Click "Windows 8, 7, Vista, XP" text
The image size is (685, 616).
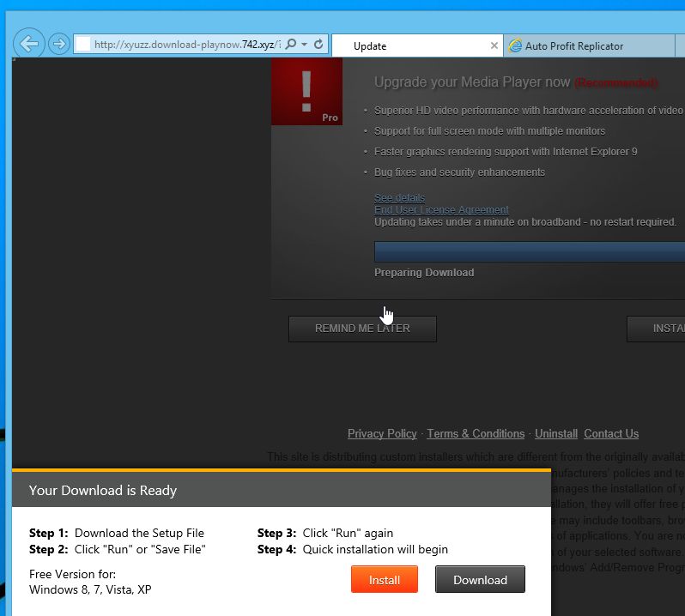pyautogui.click(x=90, y=589)
